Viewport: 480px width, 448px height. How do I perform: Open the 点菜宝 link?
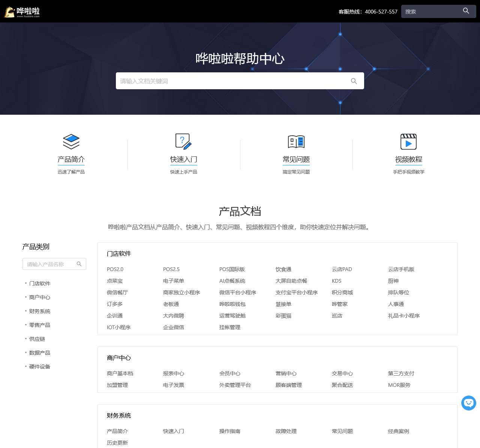[x=115, y=281]
